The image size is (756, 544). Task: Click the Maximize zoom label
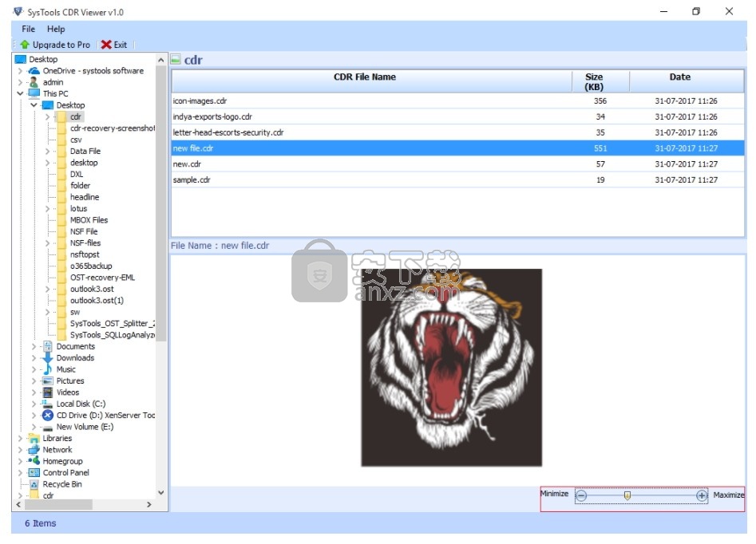pyautogui.click(x=729, y=495)
